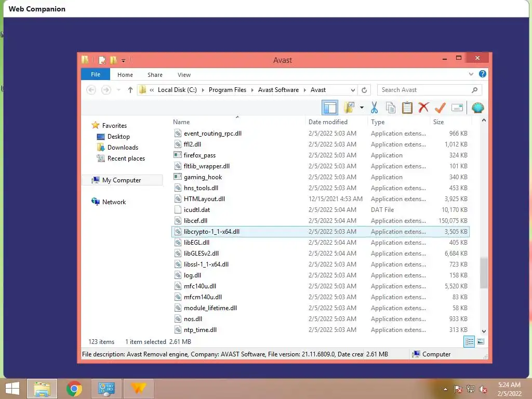Click Local Disk (C:) in address bar
The width and height of the screenshot is (532, 399).
[x=177, y=90]
